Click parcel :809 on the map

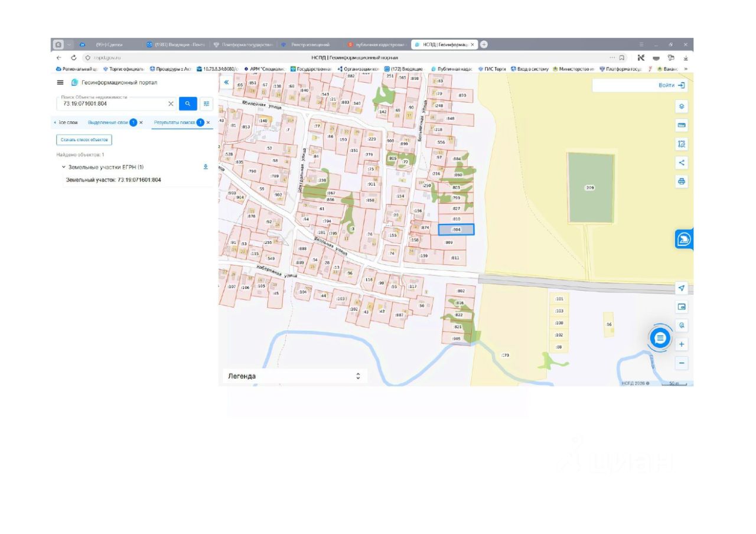coord(449,242)
